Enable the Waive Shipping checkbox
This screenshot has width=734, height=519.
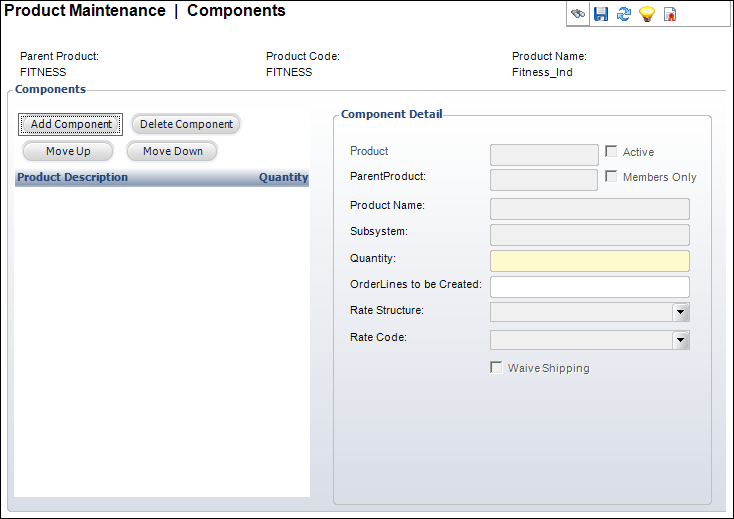click(x=496, y=367)
